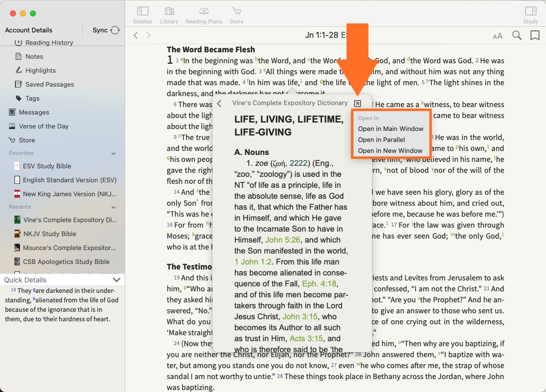Open the text size AA options
Viewport: 546px width, 392px height.
tap(498, 36)
